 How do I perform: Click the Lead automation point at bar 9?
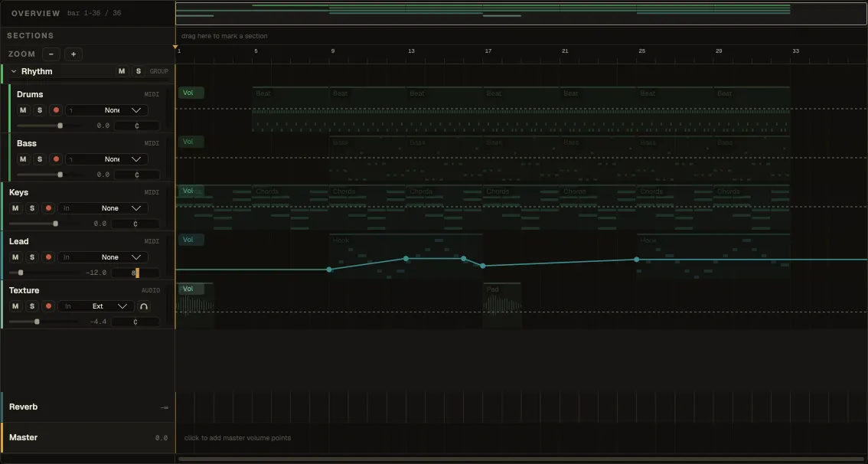click(x=329, y=270)
